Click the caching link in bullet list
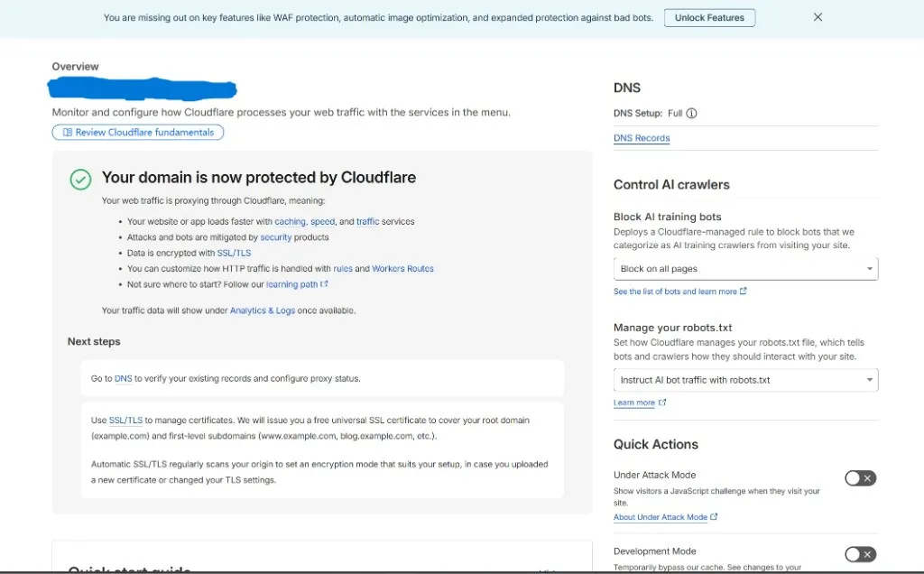Screen dimensions: 924x574 290,222
